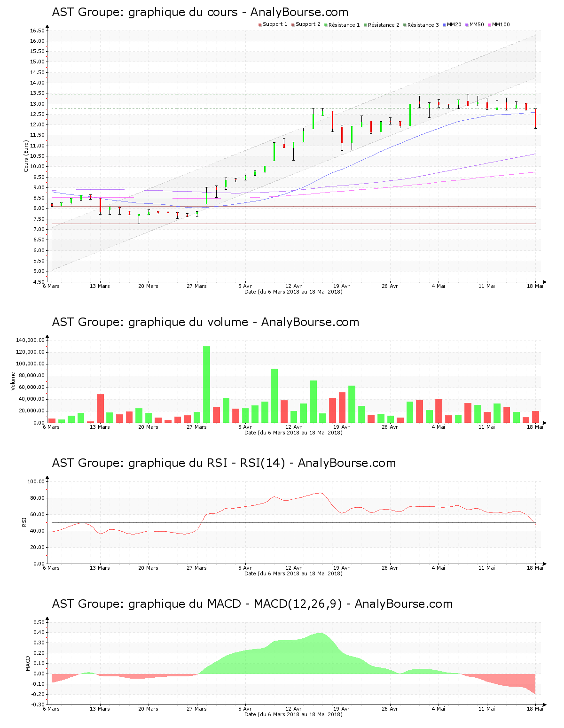The height and width of the screenshot is (728, 564).
Task: Click the '19 Avr' label on the price chart
Action: tap(342, 286)
